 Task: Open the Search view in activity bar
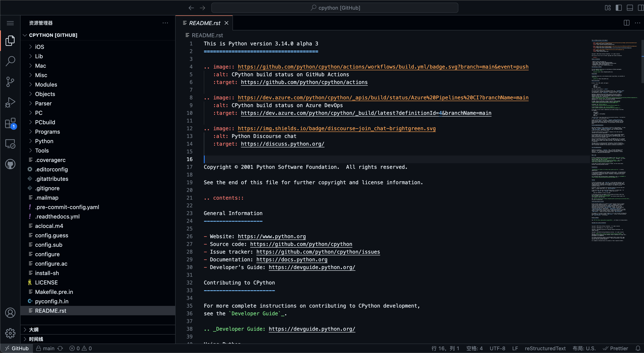[10, 61]
